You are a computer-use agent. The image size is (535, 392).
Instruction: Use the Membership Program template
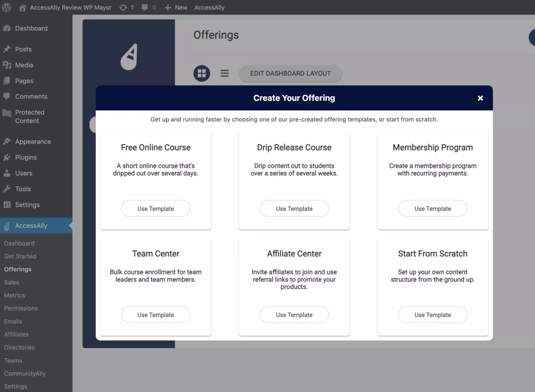pos(433,209)
